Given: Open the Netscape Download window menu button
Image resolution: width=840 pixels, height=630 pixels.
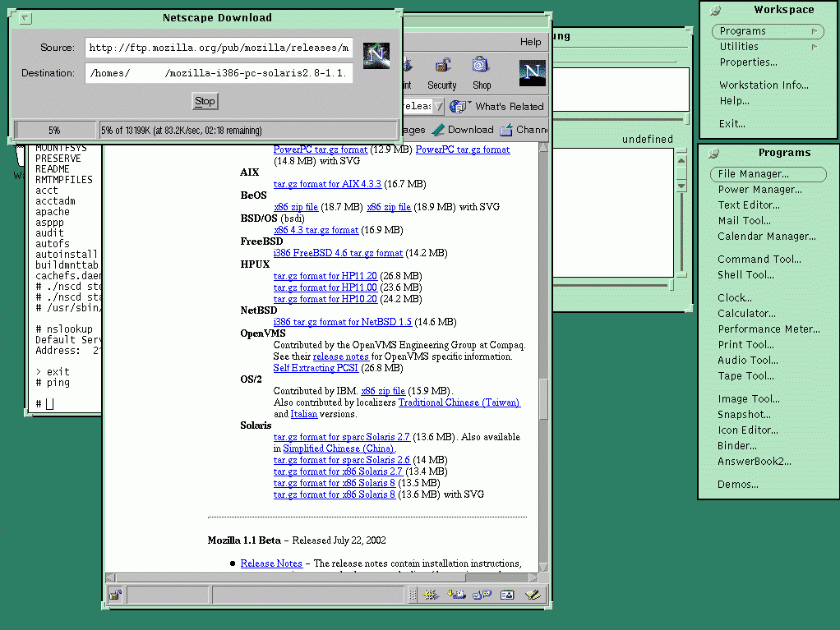Looking at the screenshot, I should pos(25,19).
